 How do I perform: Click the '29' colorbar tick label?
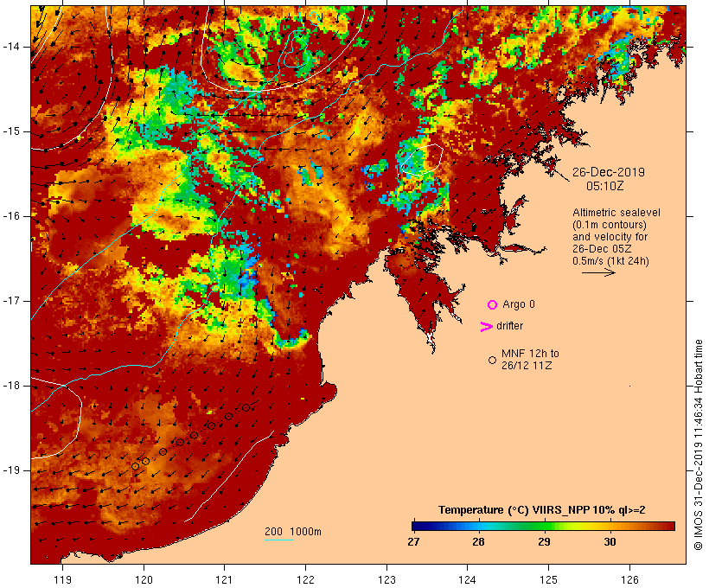[x=544, y=542]
